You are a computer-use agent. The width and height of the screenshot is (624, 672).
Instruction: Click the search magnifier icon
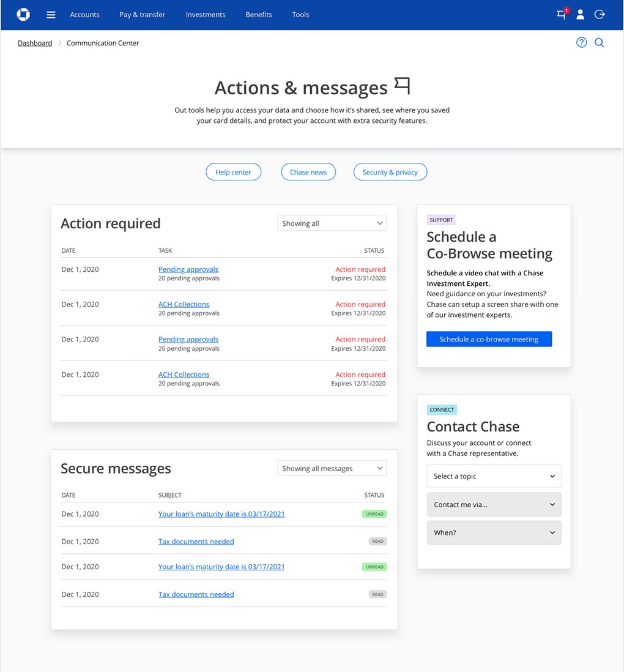click(599, 42)
